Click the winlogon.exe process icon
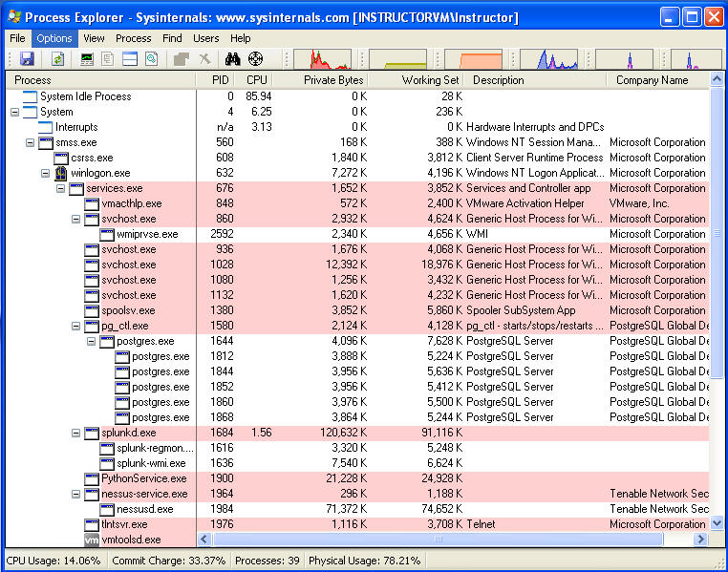728x572 pixels. tap(61, 173)
